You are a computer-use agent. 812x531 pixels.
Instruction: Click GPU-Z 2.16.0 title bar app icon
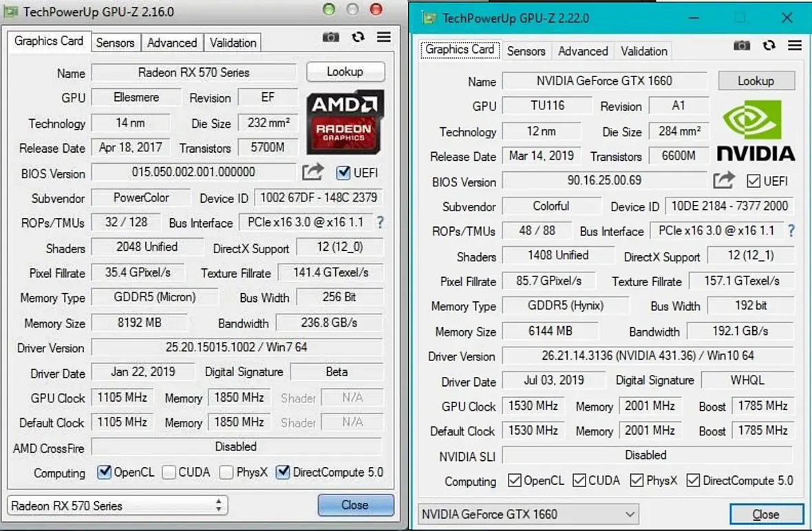[x=12, y=12]
